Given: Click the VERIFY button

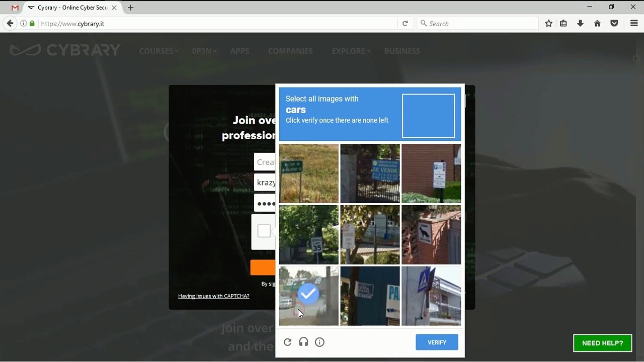Looking at the screenshot, I should click(437, 342).
